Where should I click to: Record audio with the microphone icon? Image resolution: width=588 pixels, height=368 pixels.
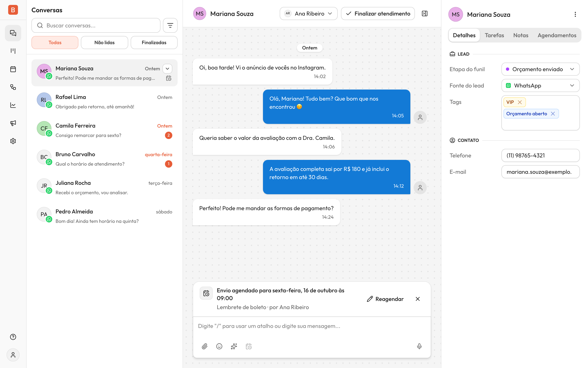[x=419, y=346]
